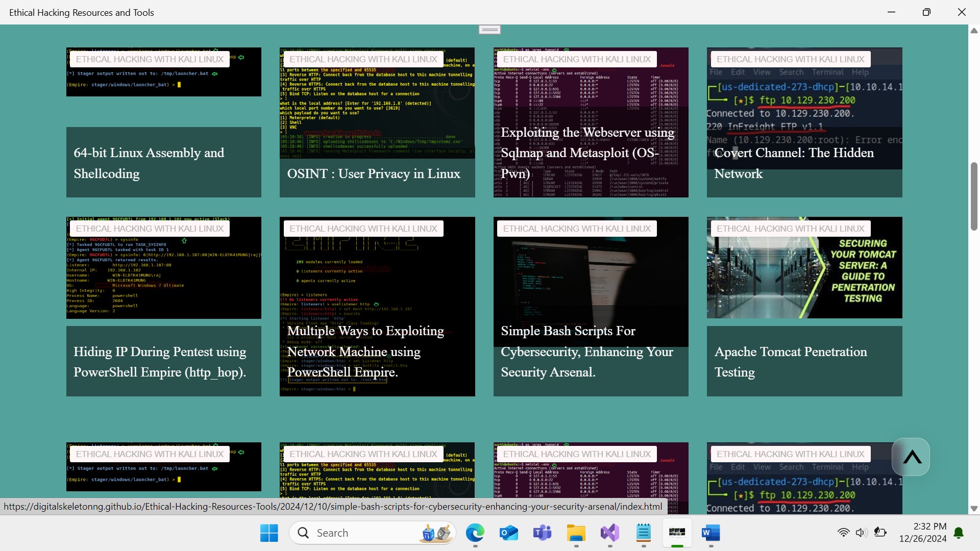
Task: Close the Ethical Hacking Resources and Tools window
Action: point(962,12)
